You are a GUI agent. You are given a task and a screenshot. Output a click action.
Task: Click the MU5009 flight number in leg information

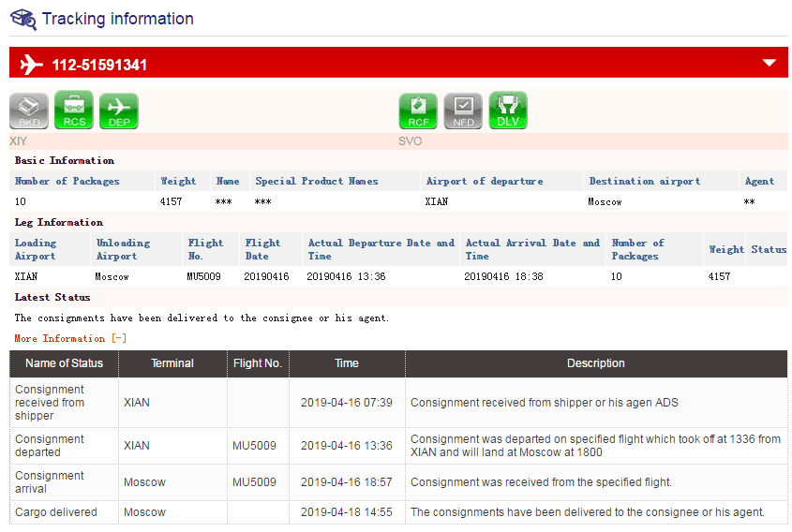pyautogui.click(x=204, y=277)
